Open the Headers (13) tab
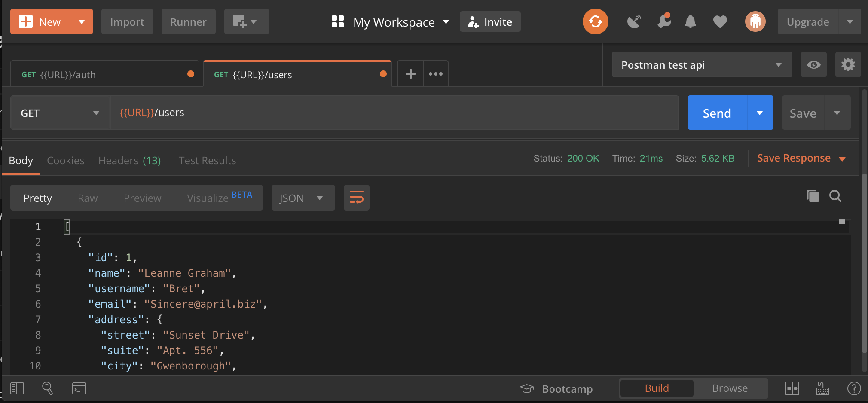868x403 pixels. pyautogui.click(x=130, y=161)
